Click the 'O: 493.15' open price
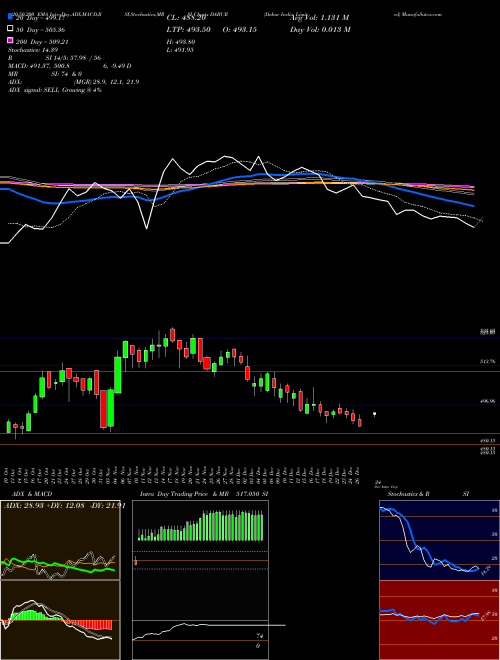This screenshot has height=660, width=500. pos(239,29)
